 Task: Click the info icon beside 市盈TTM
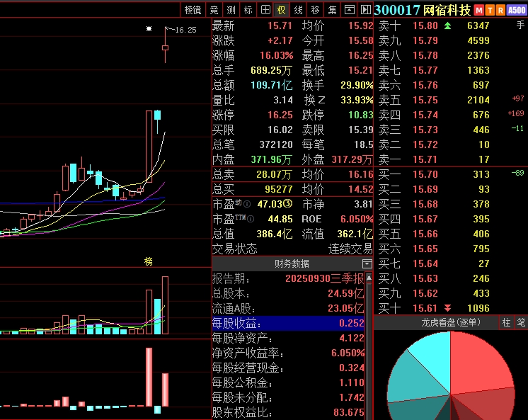point(251,219)
